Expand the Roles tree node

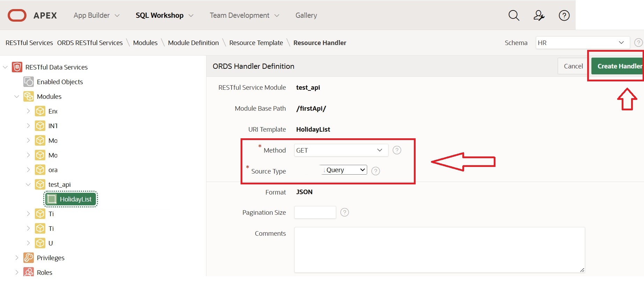(17, 272)
